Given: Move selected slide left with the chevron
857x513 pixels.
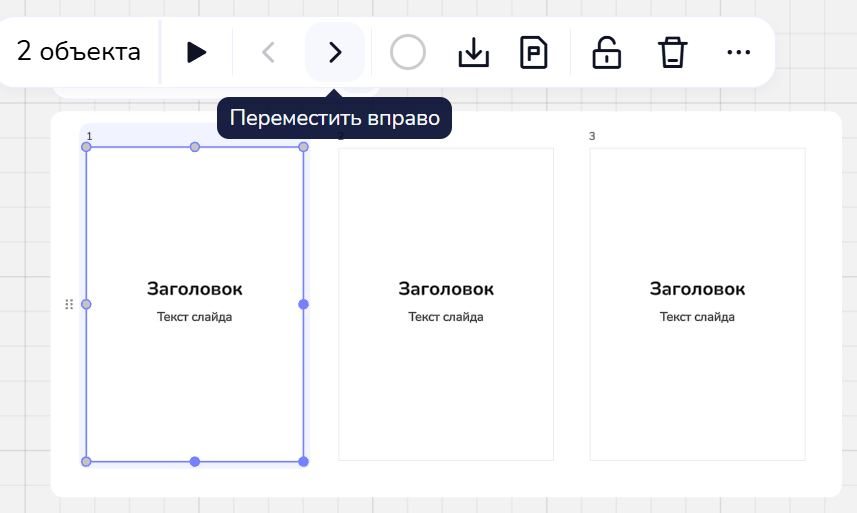Looking at the screenshot, I should click(268, 52).
